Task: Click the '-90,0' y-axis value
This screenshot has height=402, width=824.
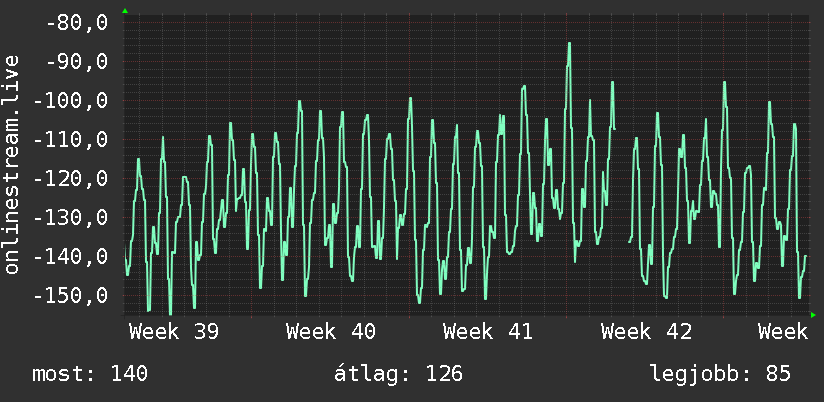Action: 78,61
